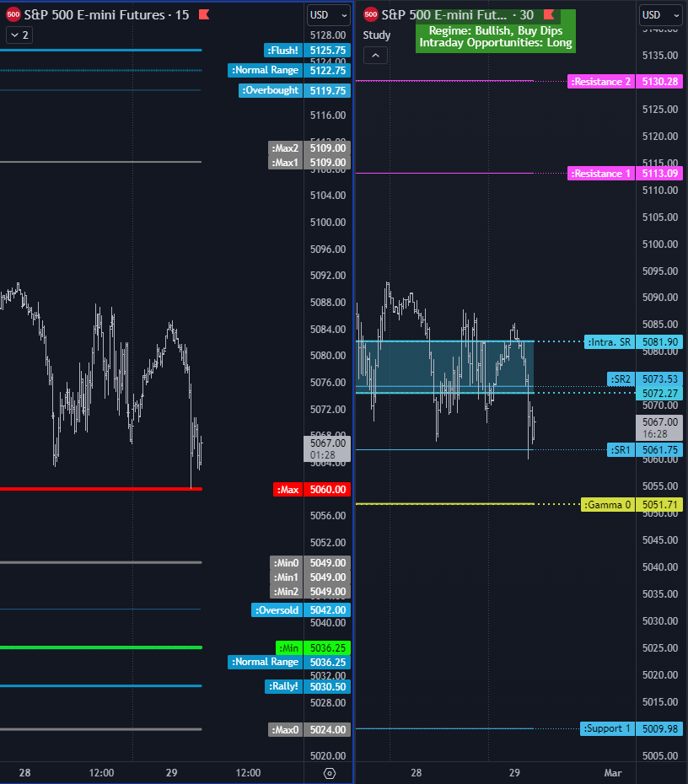Click the red Max line on left chart
This screenshot has width=688, height=784.
pyautogui.click(x=101, y=489)
